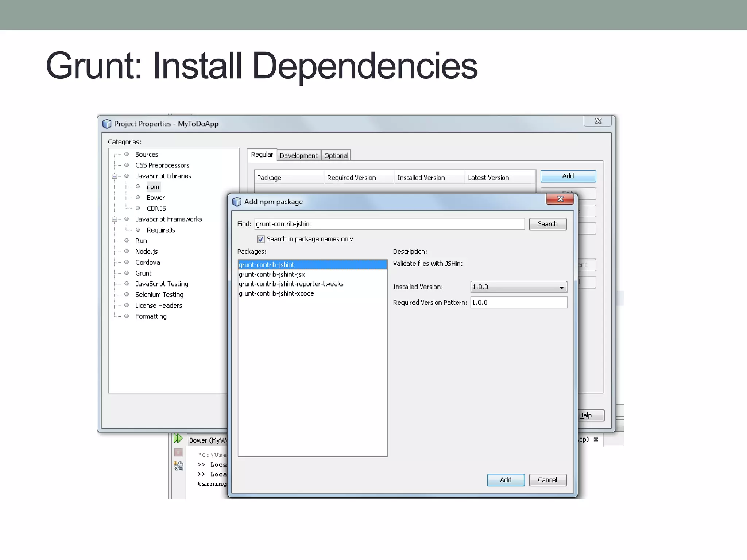Viewport: 747px width, 560px height.
Task: Close the Project Properties window
Action: (598, 121)
